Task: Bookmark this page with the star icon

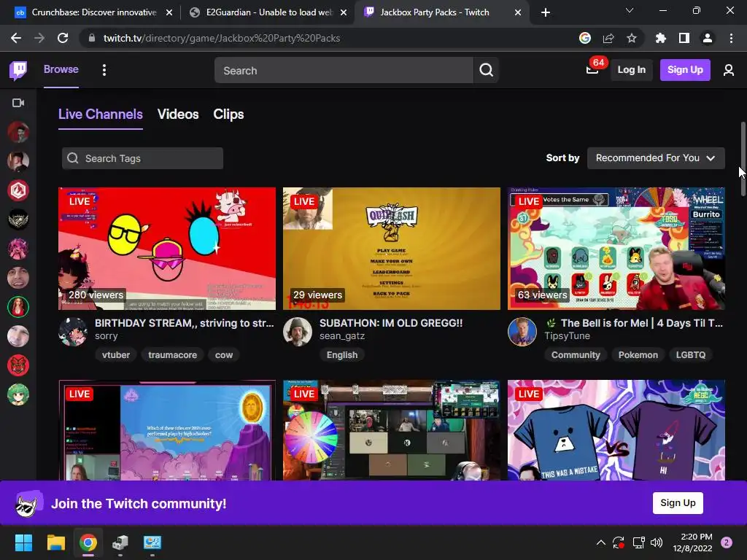Action: pos(632,38)
